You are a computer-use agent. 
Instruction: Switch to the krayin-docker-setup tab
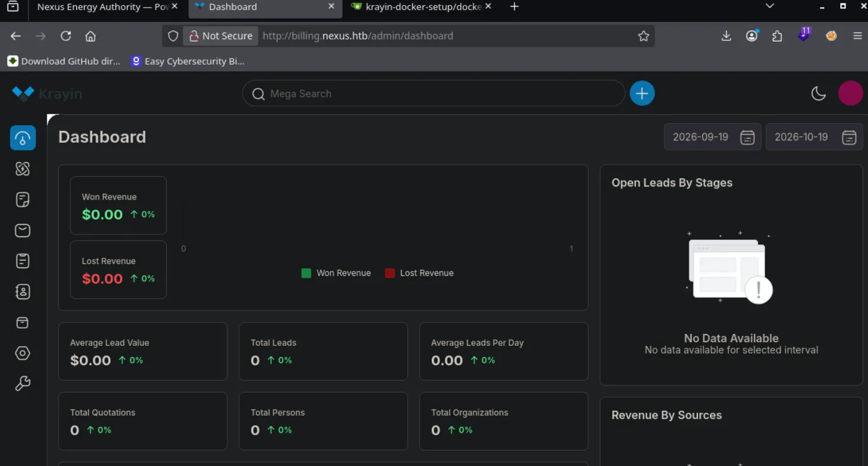click(422, 7)
